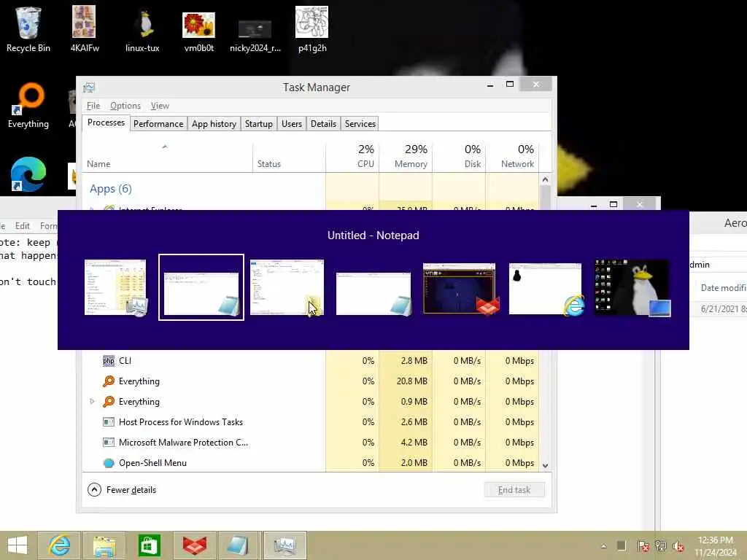This screenshot has height=560, width=747.
Task: Switch to the Performance tab
Action: pyautogui.click(x=158, y=124)
